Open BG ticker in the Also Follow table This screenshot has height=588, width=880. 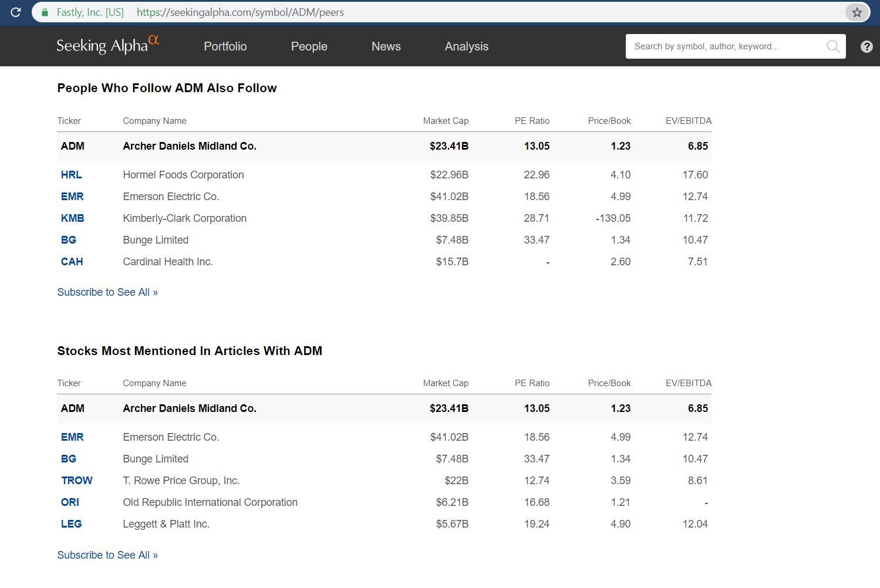click(x=69, y=240)
